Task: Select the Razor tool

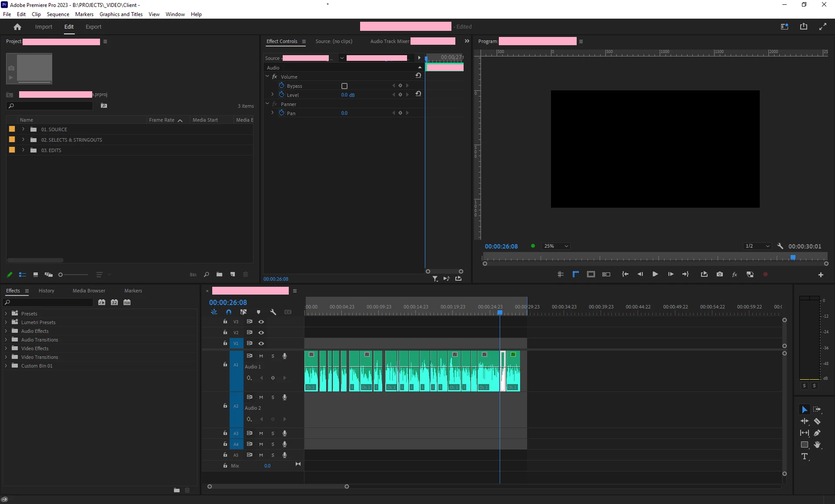Action: coord(817,421)
